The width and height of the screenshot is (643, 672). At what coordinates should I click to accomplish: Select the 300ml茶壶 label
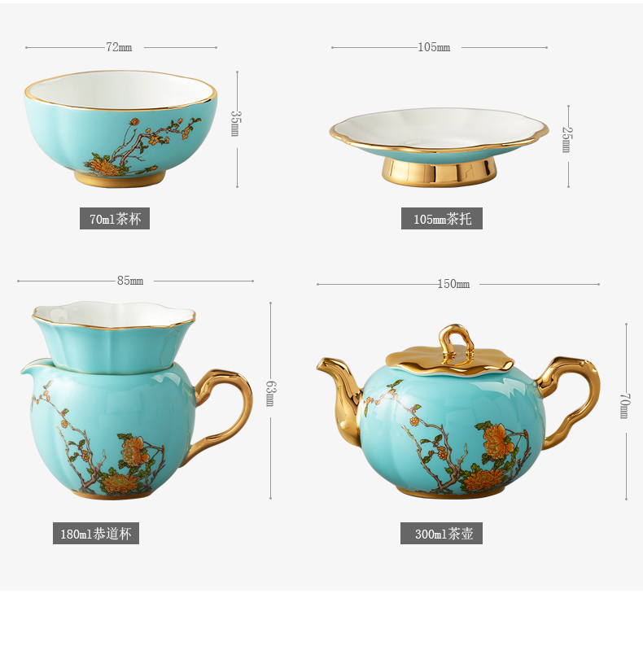click(441, 533)
